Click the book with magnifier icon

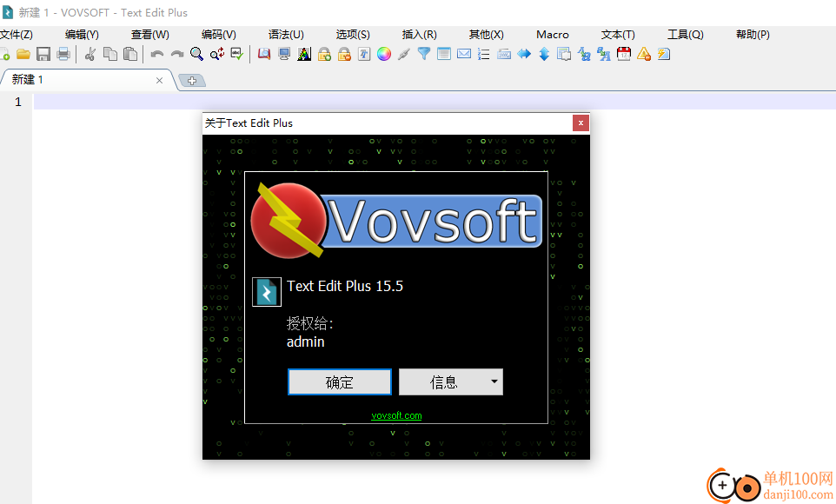(x=264, y=55)
